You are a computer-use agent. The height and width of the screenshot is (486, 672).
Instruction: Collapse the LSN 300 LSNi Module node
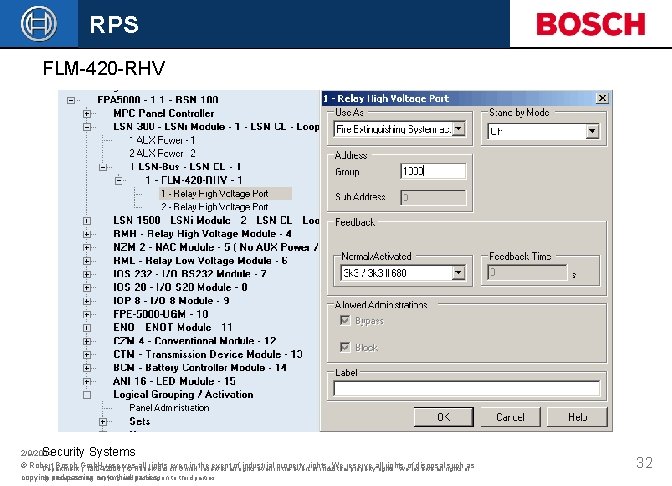pos(87,127)
